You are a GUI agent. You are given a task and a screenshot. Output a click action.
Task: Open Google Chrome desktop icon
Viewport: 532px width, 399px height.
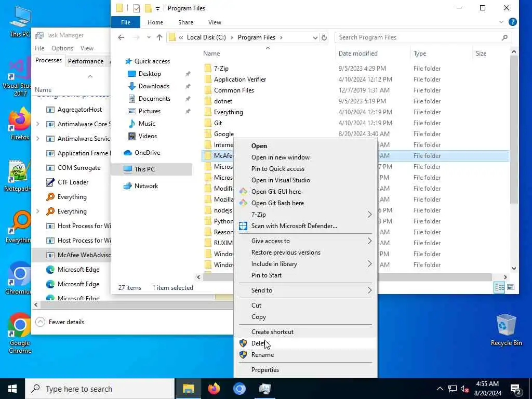point(20,333)
